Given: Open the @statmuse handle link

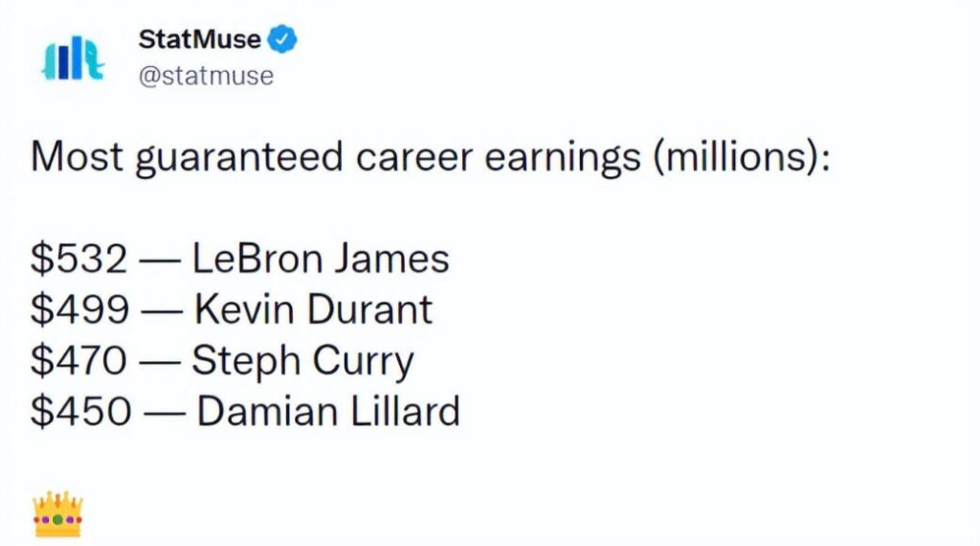Looking at the screenshot, I should click(x=206, y=77).
